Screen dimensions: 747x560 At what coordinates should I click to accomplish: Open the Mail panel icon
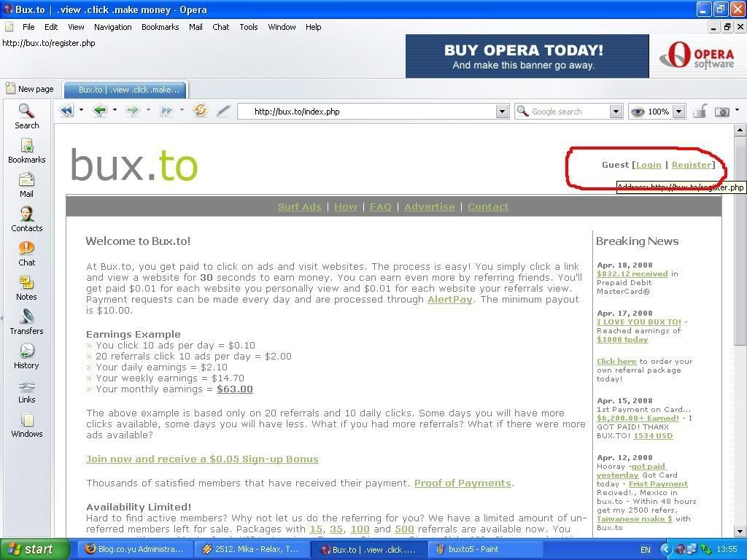click(x=26, y=185)
